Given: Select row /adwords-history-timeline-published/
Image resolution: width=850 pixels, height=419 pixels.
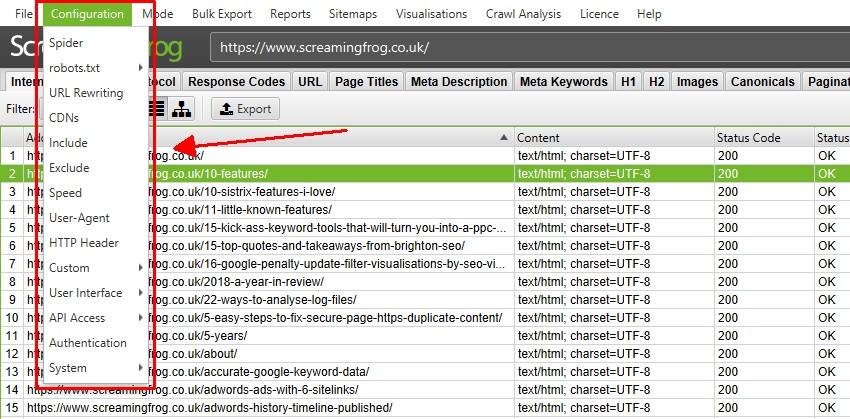Looking at the screenshot, I should click(x=425, y=408).
